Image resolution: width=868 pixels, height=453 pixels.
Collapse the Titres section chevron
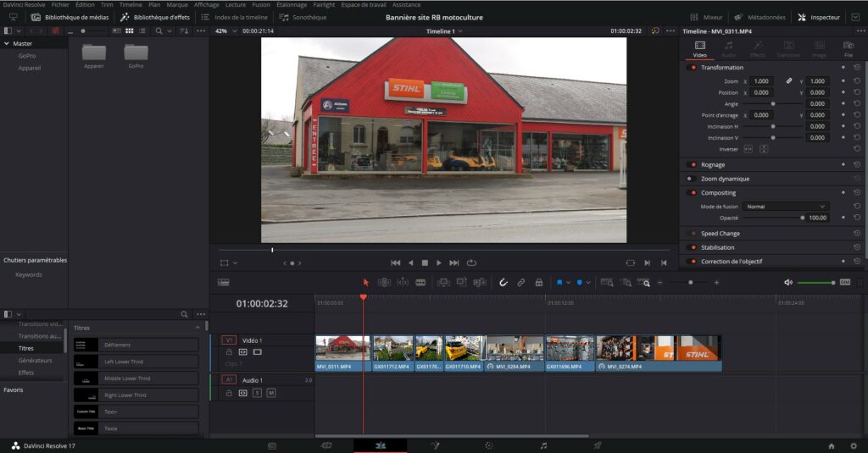coord(198,328)
